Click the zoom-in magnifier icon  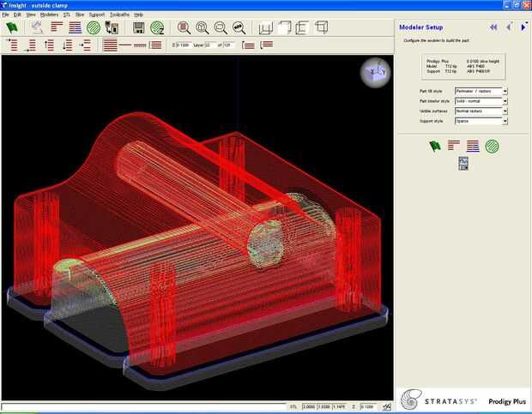point(203,27)
